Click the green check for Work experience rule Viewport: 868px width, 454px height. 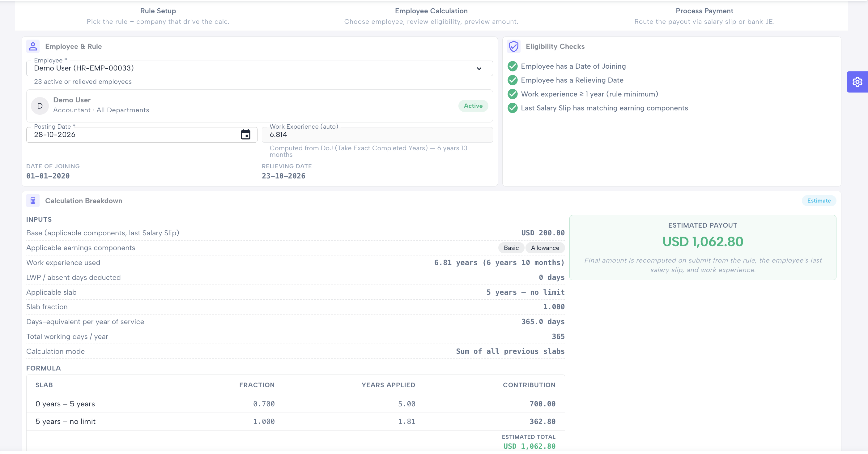pyautogui.click(x=513, y=94)
